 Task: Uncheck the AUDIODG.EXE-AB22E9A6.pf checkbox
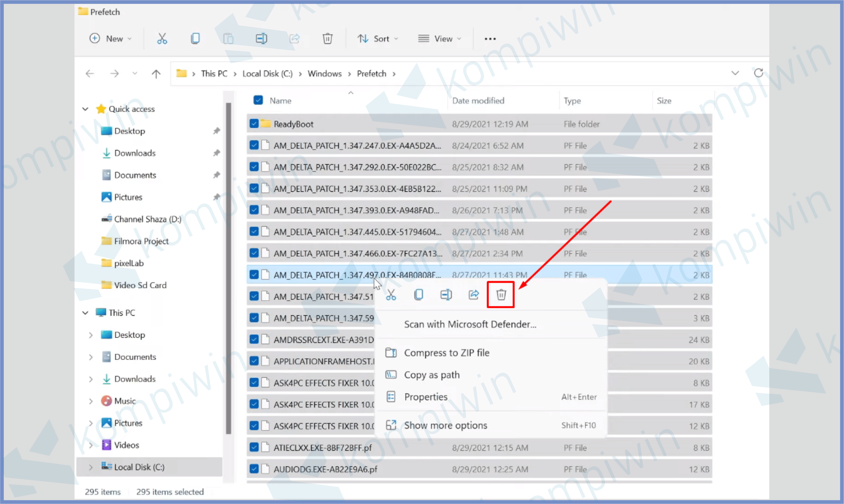(254, 469)
